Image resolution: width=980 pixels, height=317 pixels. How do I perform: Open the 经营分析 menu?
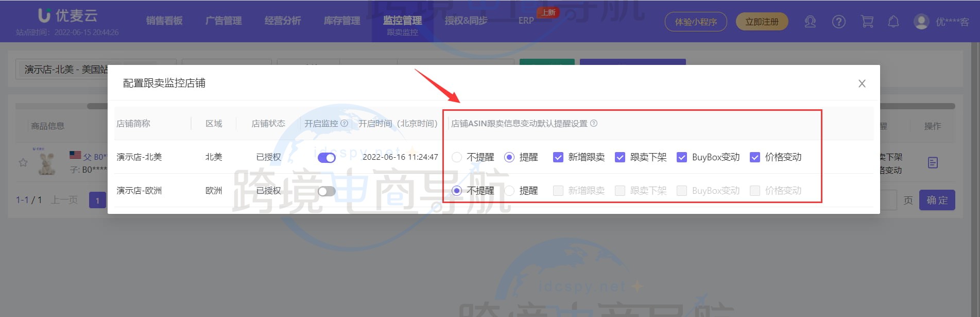283,21
